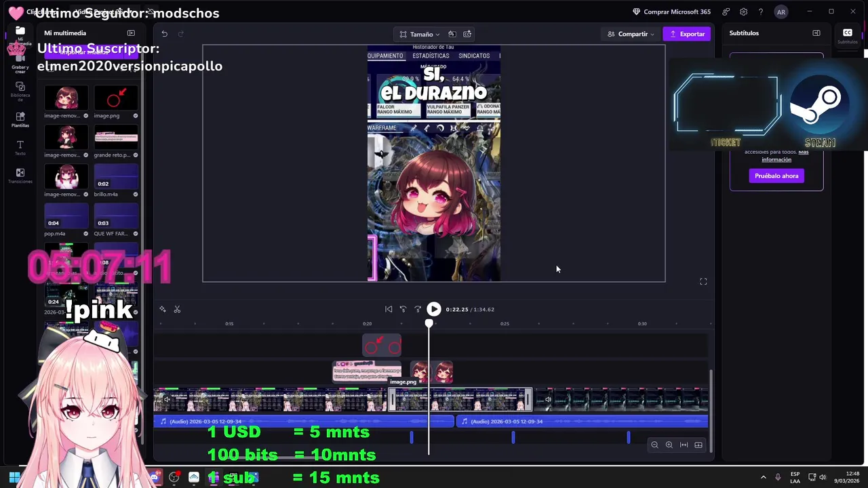This screenshot has height=488, width=868.
Task: Select the red circles clip on top track
Action: click(382, 346)
